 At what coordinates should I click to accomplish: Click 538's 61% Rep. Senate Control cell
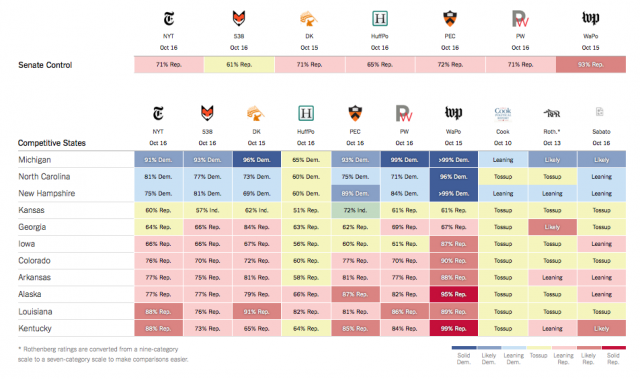(x=239, y=64)
